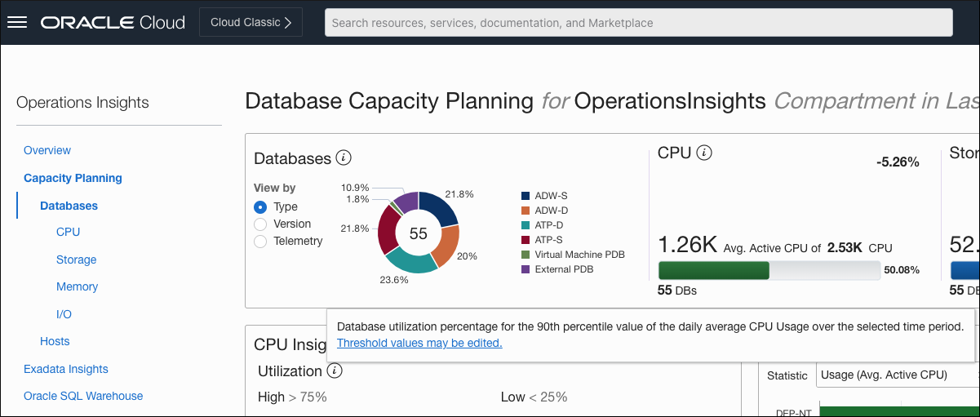The width and height of the screenshot is (980, 417).
Task: Open the Overview menu item
Action: (x=47, y=150)
